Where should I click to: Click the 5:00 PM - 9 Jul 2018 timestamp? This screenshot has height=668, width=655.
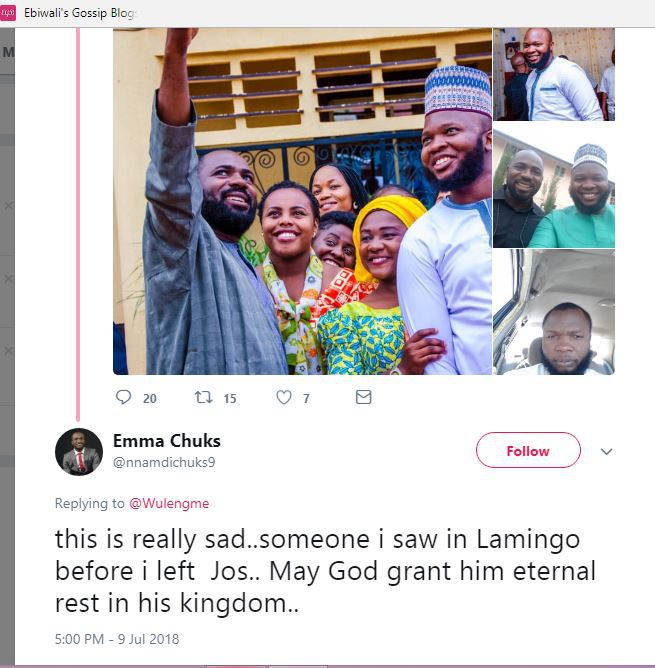coord(117,638)
